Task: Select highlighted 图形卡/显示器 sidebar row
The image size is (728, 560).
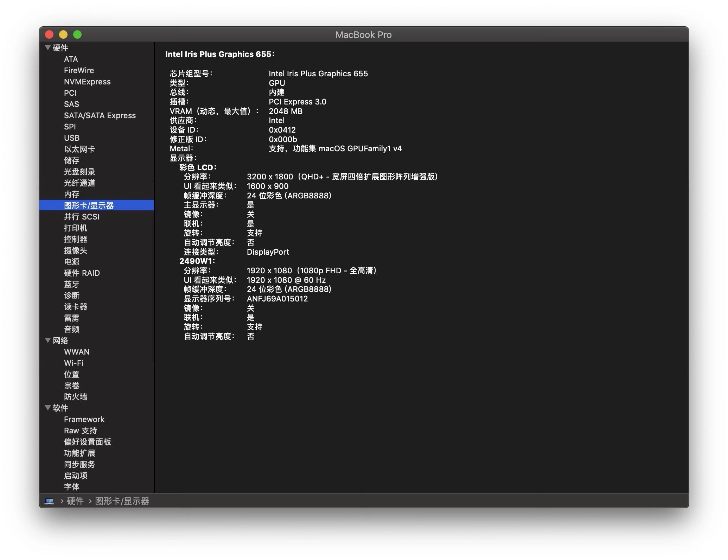Action: pos(97,205)
